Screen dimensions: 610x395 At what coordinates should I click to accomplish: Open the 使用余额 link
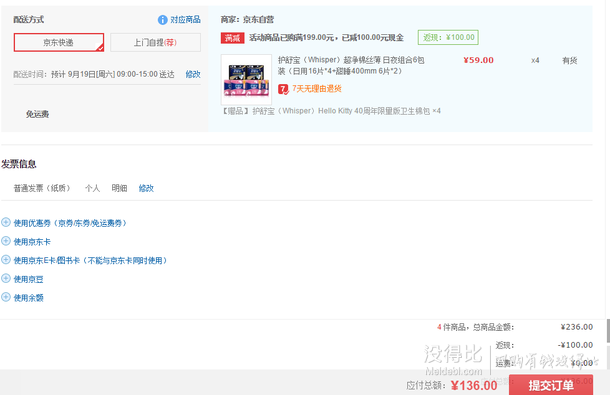(28, 298)
